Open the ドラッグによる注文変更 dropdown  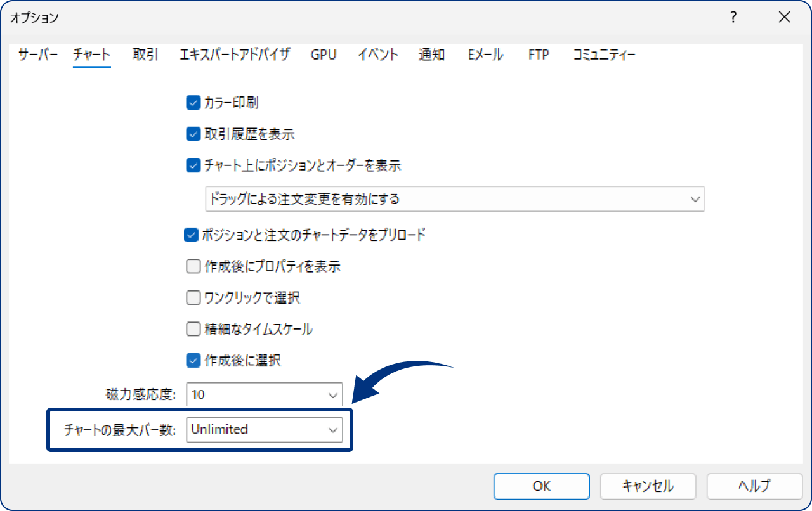693,199
